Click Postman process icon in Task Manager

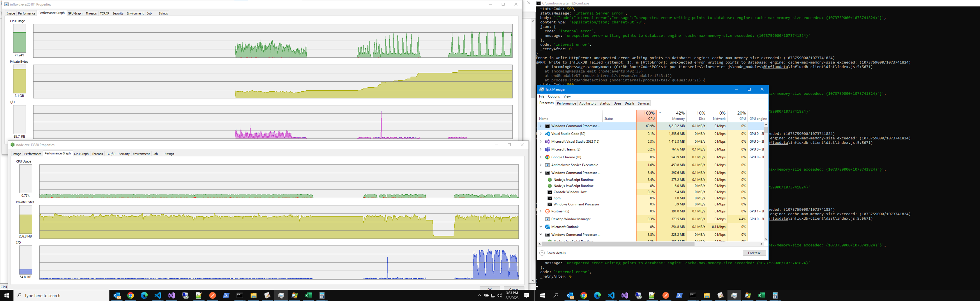pos(547,211)
